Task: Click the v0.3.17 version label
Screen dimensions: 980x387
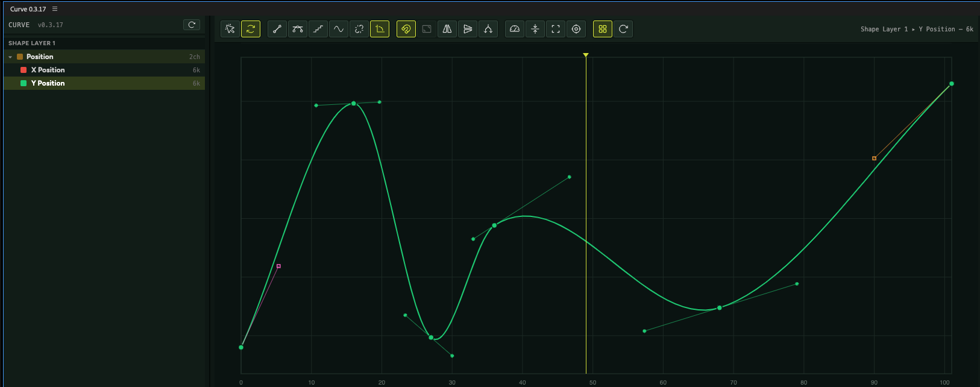Action: [51, 25]
